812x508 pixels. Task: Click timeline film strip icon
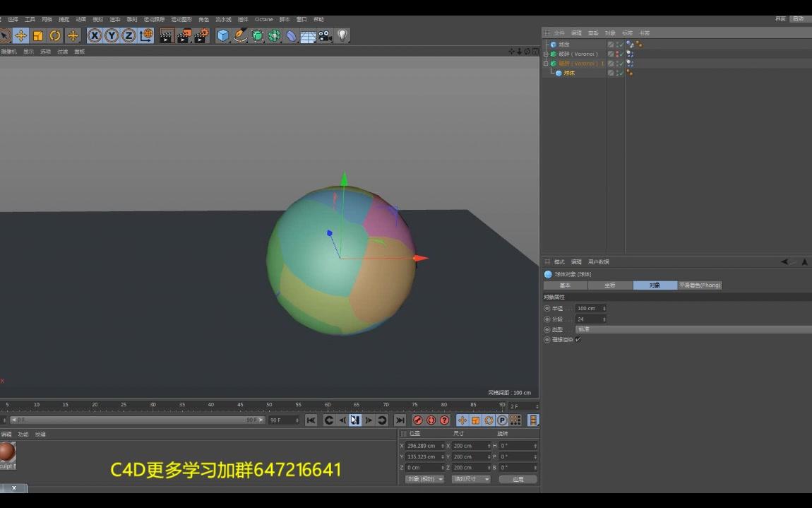[533, 420]
